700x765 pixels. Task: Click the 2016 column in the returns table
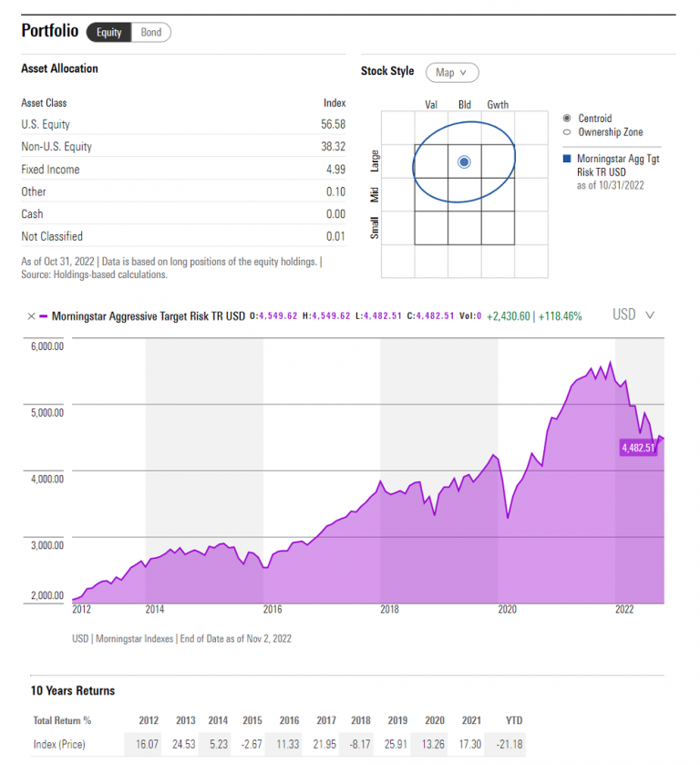(288, 720)
